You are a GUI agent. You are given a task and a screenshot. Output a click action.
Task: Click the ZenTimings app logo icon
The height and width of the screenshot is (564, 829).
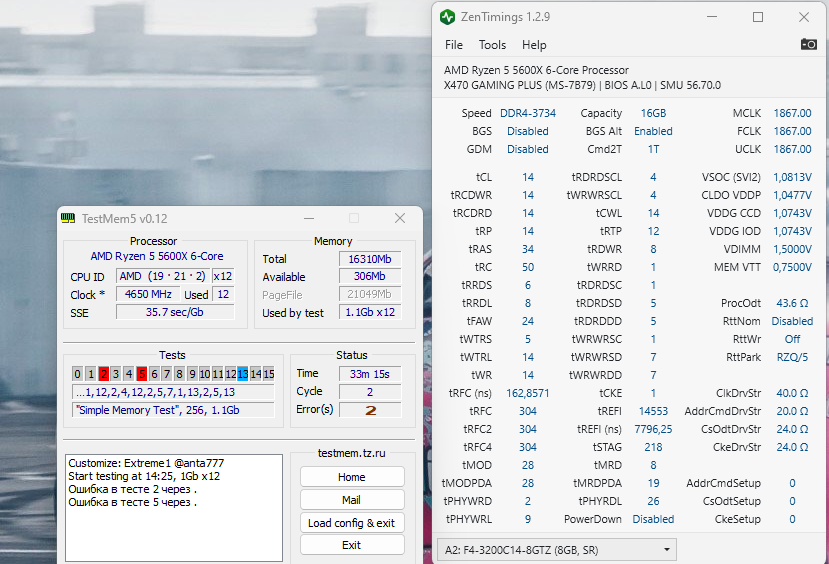[x=447, y=17]
